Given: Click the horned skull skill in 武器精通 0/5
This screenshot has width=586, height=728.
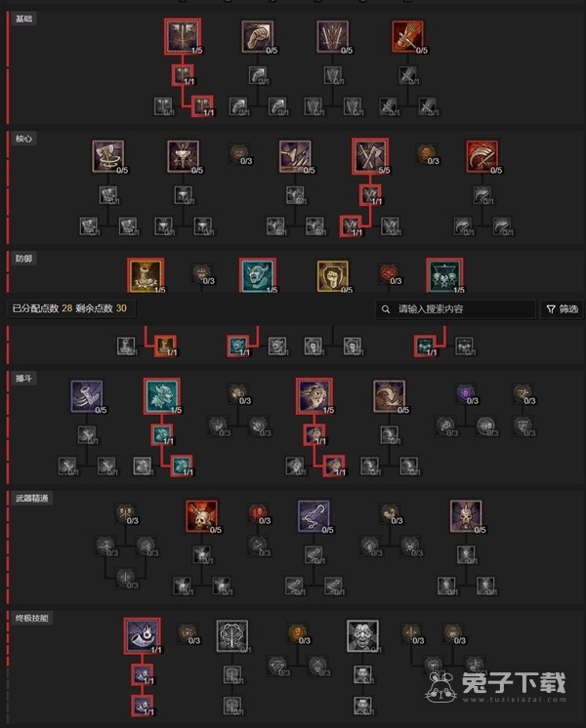Looking at the screenshot, I should point(466,516).
